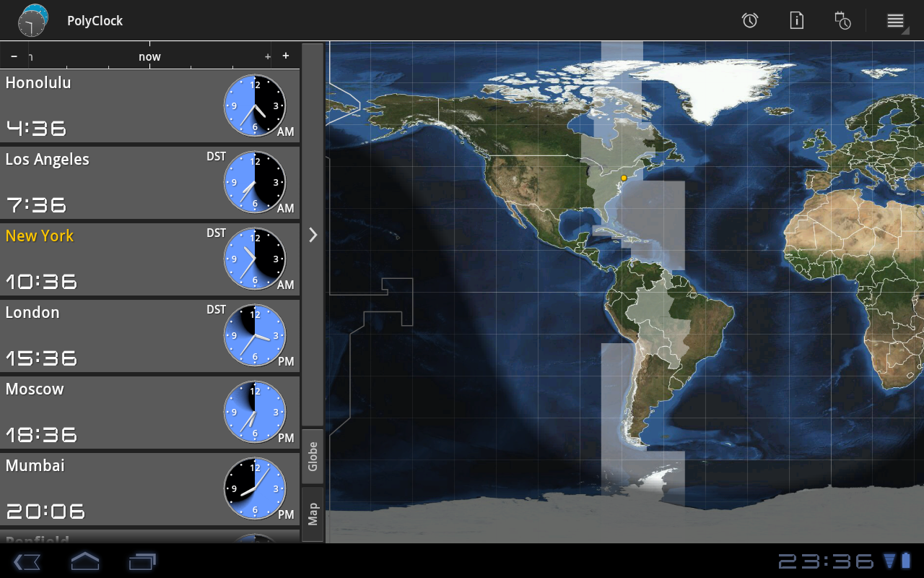Click the calendar date and time icon
This screenshot has height=578, width=924.
[842, 20]
